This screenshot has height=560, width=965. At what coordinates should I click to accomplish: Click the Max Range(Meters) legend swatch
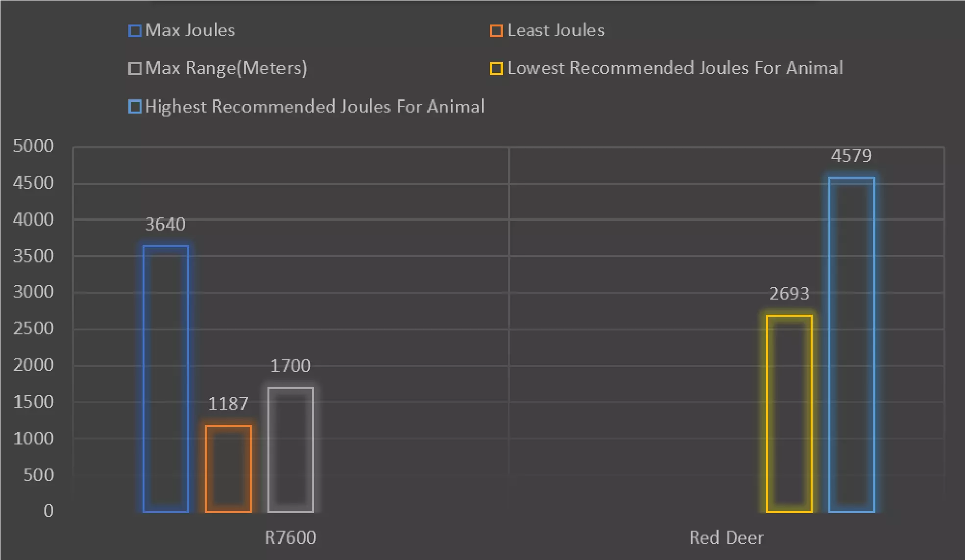pyautogui.click(x=135, y=69)
